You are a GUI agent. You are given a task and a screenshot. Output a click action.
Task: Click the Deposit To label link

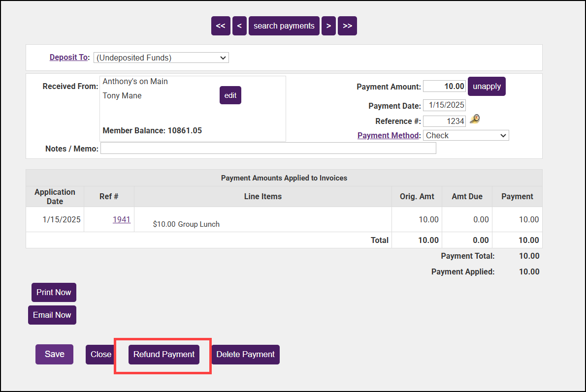pyautogui.click(x=68, y=58)
